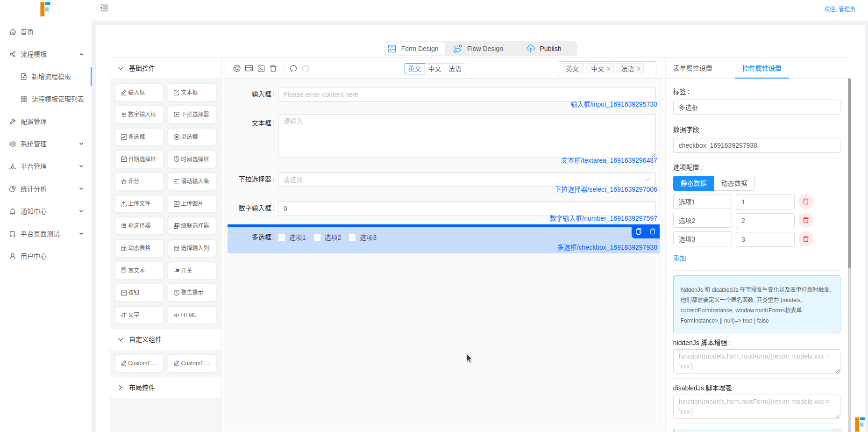Screen dimensions: 868x432
Task: Switch to 控件属性设置 tab
Action: pyautogui.click(x=761, y=68)
